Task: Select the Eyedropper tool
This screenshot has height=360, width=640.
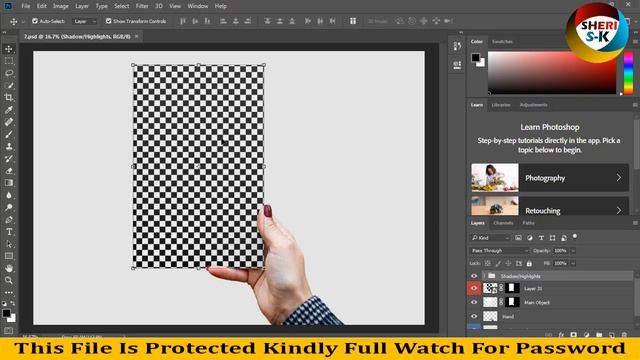Action: [9, 110]
